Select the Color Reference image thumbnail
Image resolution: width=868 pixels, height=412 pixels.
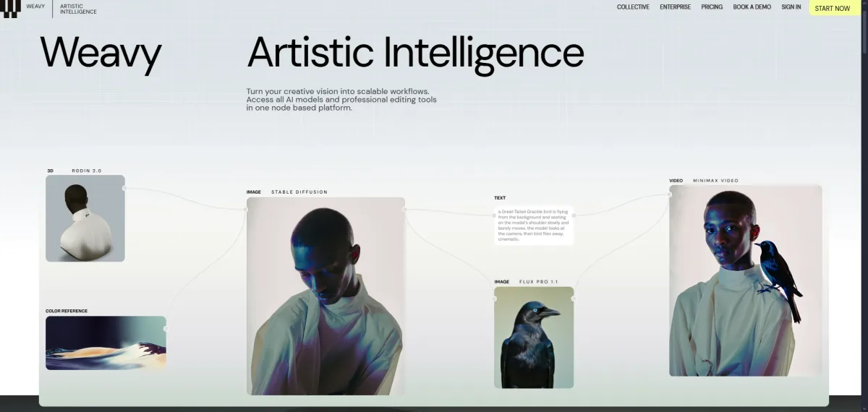pyautogui.click(x=106, y=343)
